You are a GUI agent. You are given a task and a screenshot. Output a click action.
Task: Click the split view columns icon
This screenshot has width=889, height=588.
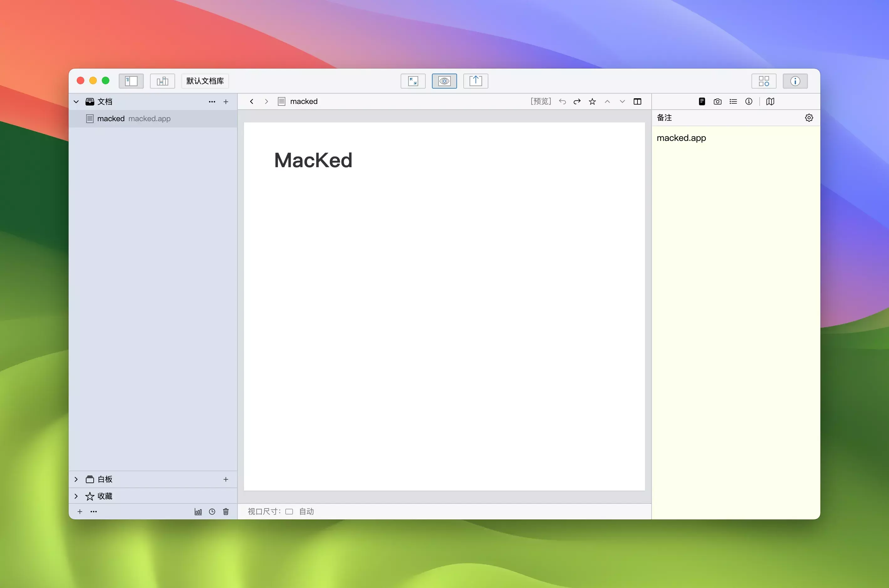tap(637, 102)
